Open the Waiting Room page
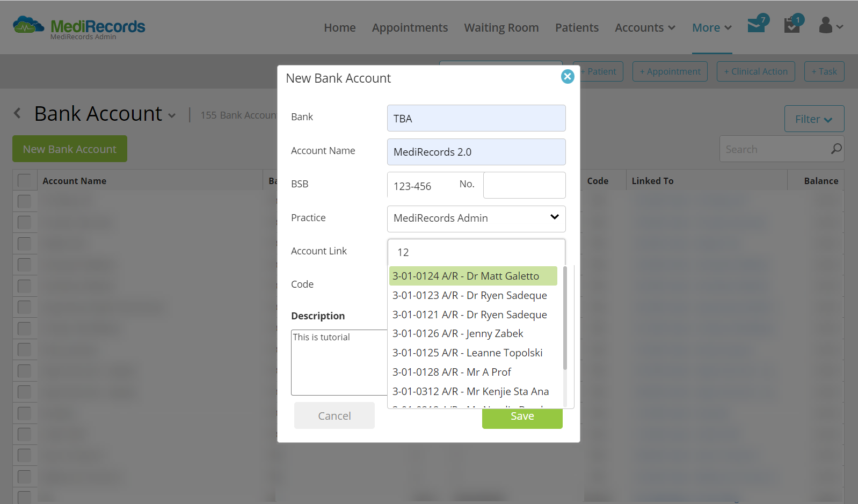Viewport: 858px width, 504px height. coord(501,27)
